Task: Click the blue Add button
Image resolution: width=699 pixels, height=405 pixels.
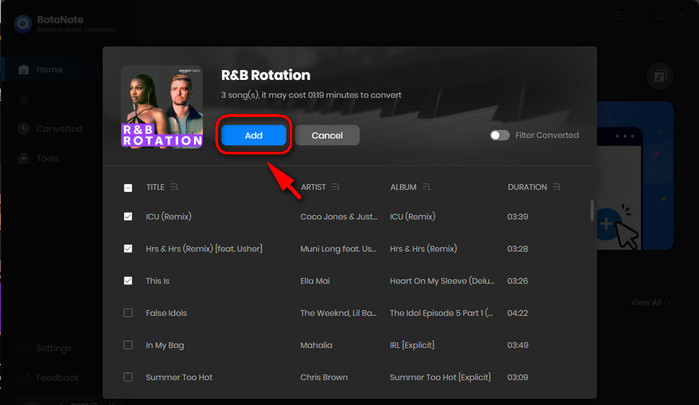Action: pyautogui.click(x=254, y=135)
